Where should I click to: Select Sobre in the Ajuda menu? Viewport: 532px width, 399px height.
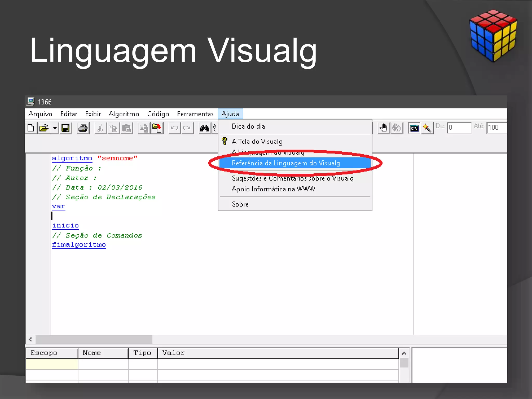[x=295, y=204]
